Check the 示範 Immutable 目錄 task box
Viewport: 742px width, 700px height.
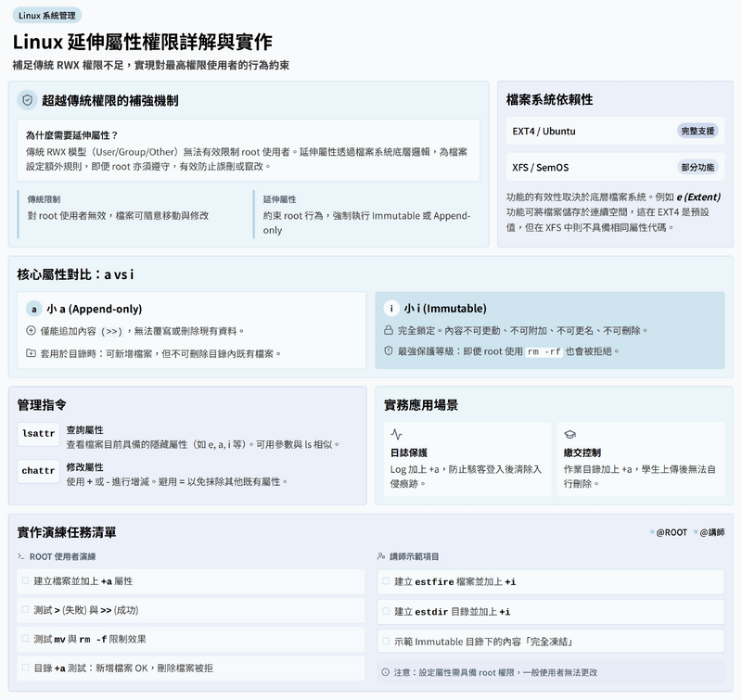click(x=386, y=641)
